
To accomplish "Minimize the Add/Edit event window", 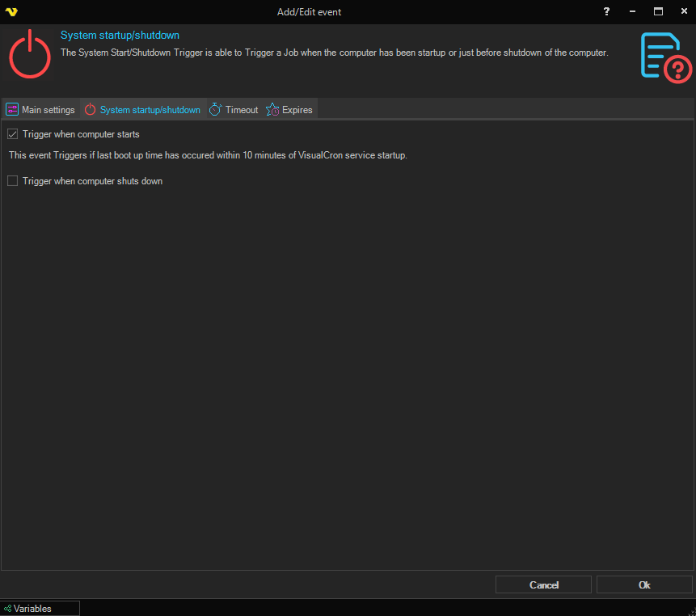I will point(632,11).
